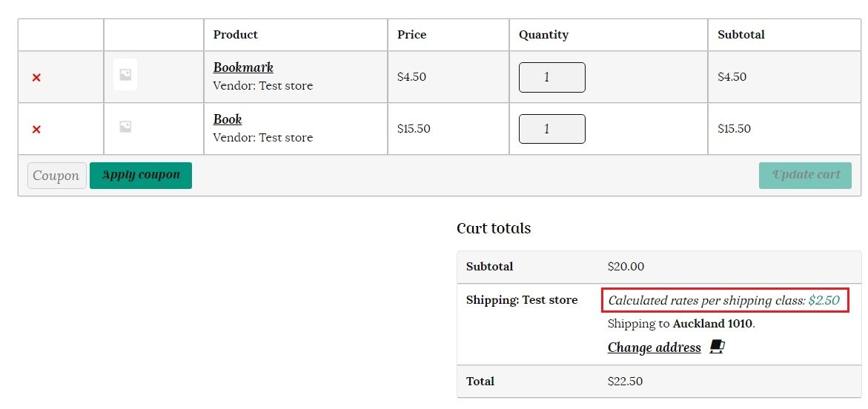The height and width of the screenshot is (409, 868).
Task: Click the truck icon beside Change address
Action: coord(716,347)
